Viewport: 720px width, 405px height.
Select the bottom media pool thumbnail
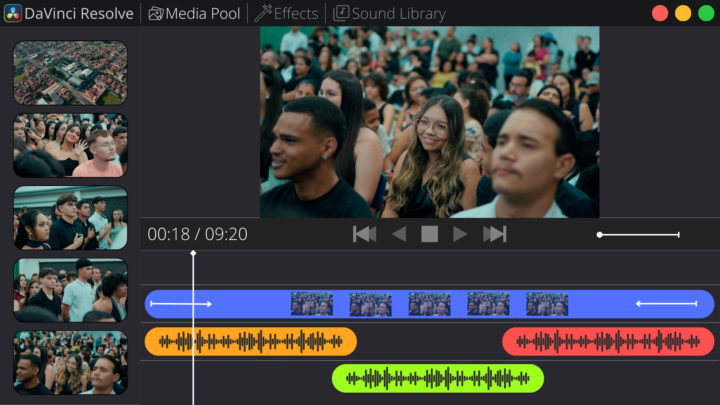coord(70,362)
